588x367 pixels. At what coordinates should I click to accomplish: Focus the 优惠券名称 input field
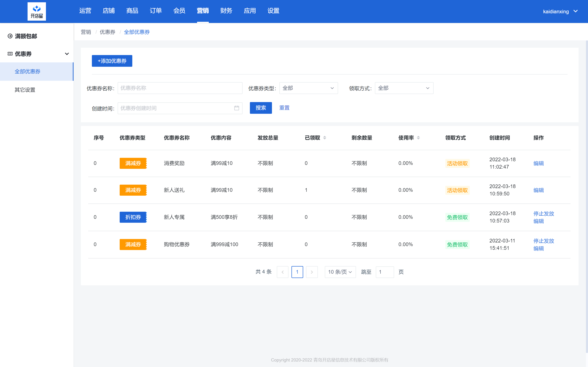click(180, 88)
